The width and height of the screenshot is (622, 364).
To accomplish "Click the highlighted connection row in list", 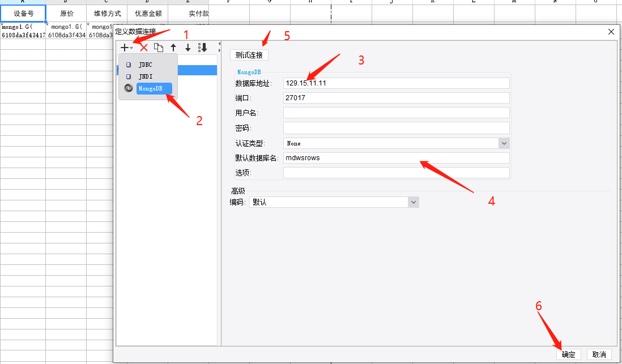I will [x=197, y=70].
